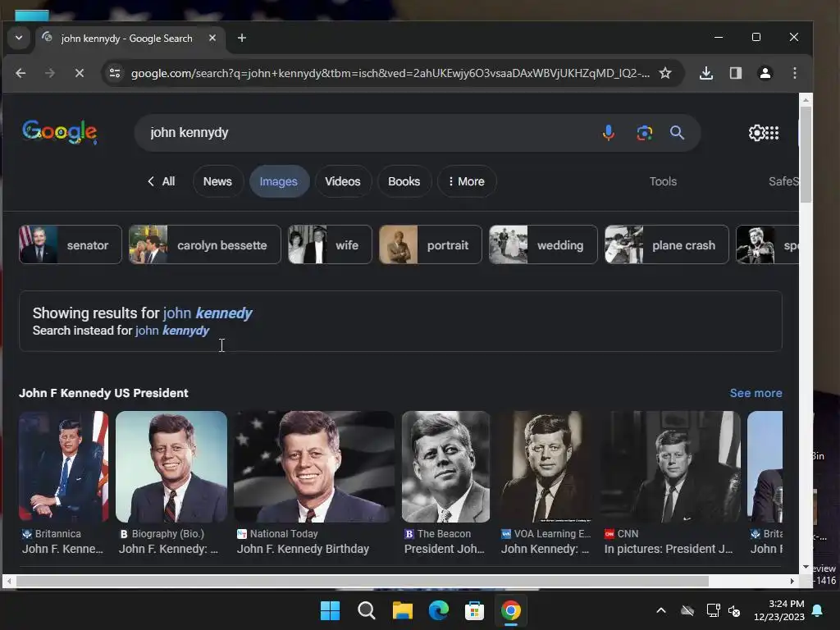Launch Microsoft Edge from taskbar
The width and height of the screenshot is (840, 630).
click(438, 610)
